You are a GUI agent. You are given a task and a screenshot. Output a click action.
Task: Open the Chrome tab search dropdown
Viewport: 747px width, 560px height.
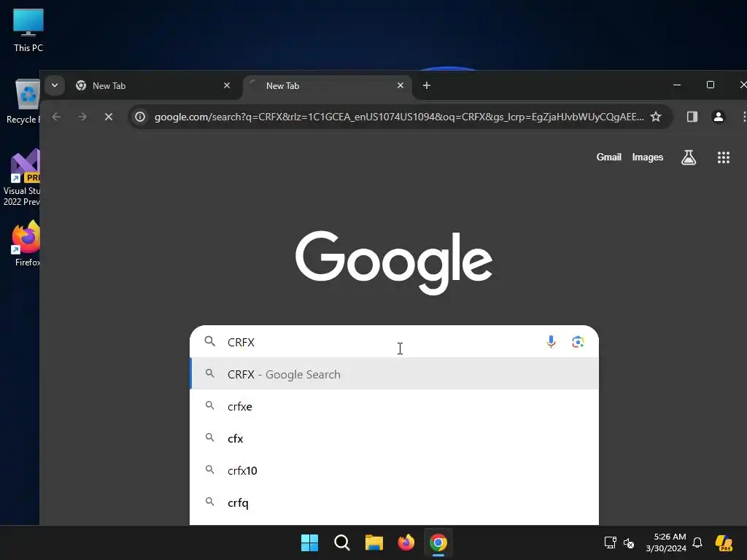(55, 86)
